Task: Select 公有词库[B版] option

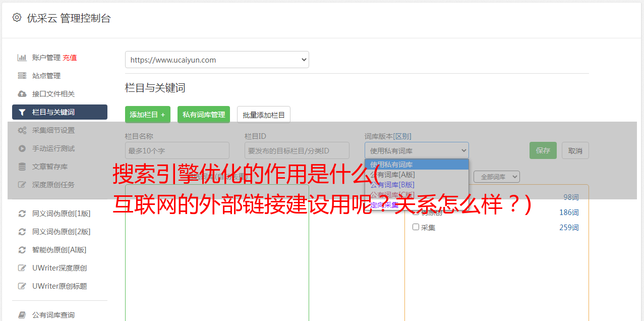Action: (417, 185)
